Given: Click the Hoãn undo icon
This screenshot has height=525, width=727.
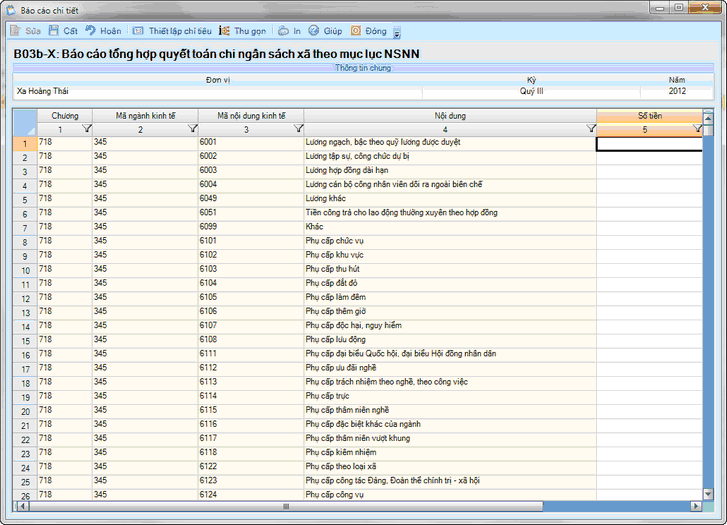Looking at the screenshot, I should pyautogui.click(x=90, y=31).
